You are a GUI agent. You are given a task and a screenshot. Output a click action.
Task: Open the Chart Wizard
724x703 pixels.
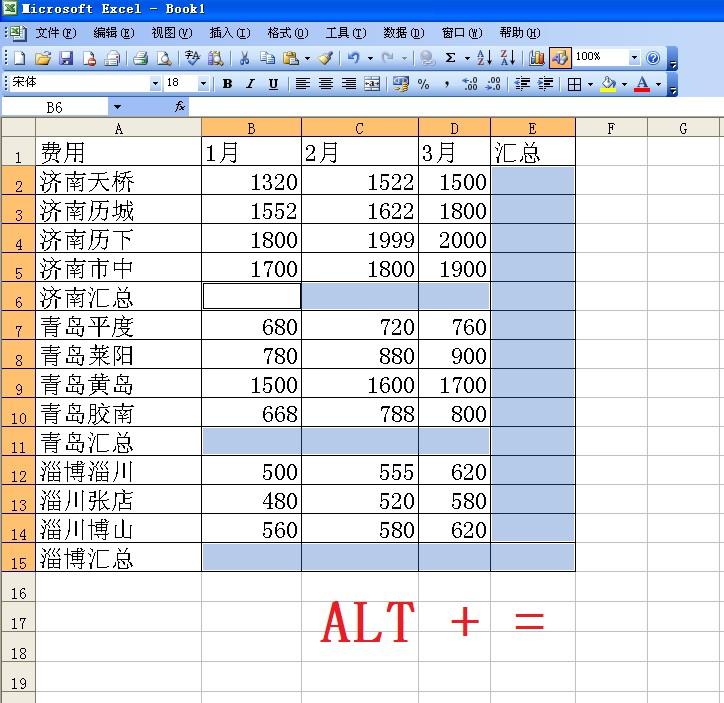tap(537, 58)
